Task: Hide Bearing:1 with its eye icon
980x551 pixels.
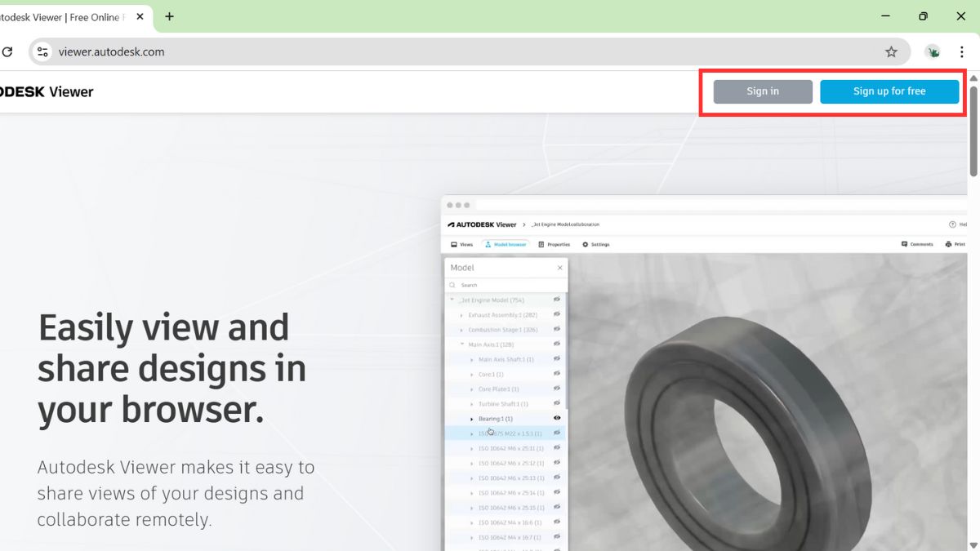Action: [557, 418]
